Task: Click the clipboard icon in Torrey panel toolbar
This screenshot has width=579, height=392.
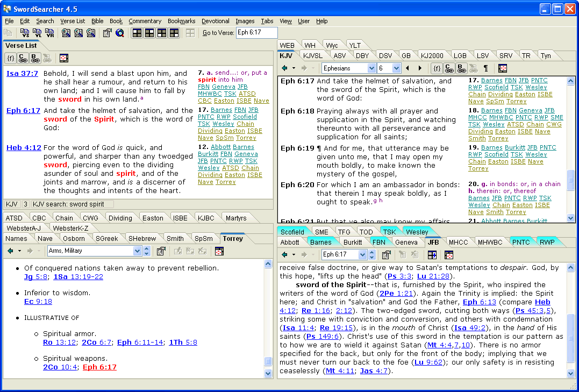Action: [x=161, y=251]
